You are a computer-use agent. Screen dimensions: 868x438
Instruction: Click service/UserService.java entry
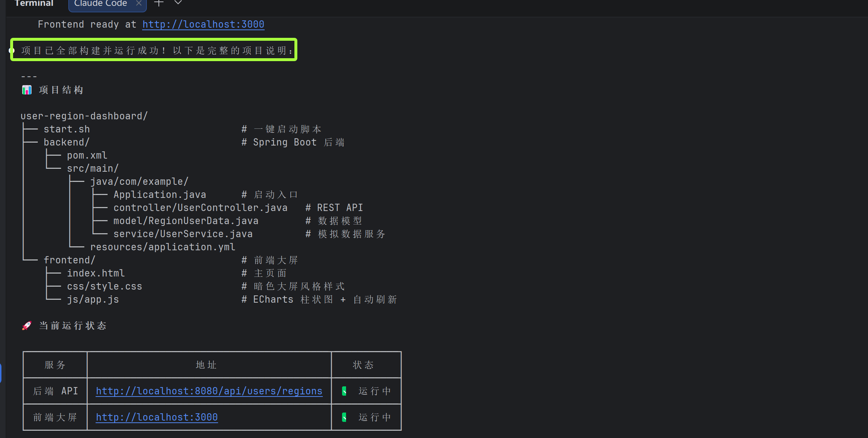click(x=183, y=234)
